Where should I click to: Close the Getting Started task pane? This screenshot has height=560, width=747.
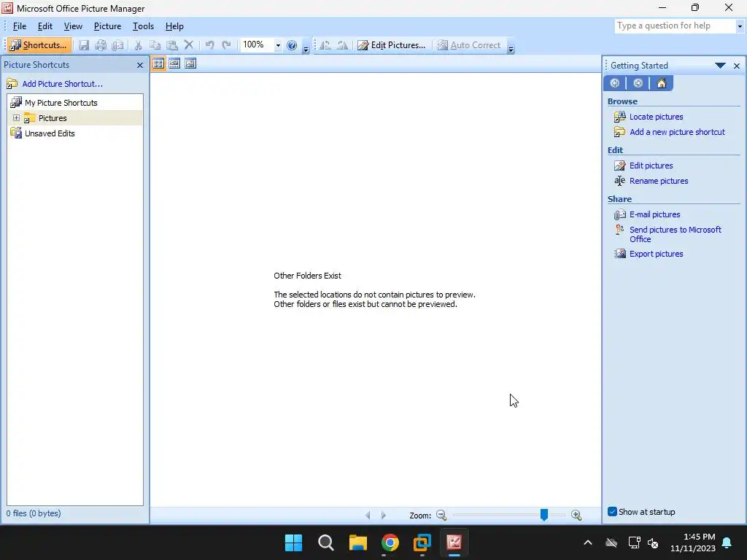737,66
